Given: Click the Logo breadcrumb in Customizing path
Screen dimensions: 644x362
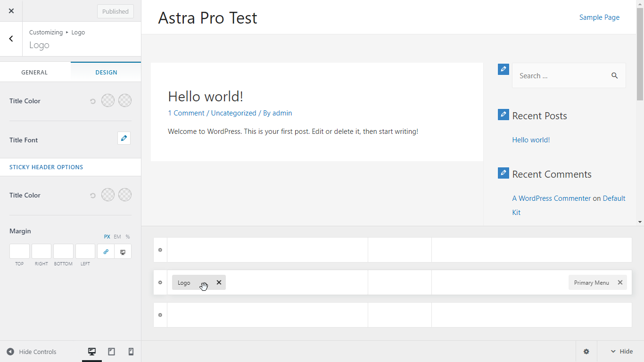Looking at the screenshot, I should coord(78,32).
